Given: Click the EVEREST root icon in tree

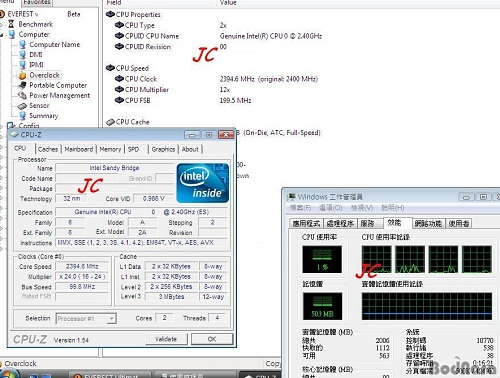Looking at the screenshot, I should [2, 14].
